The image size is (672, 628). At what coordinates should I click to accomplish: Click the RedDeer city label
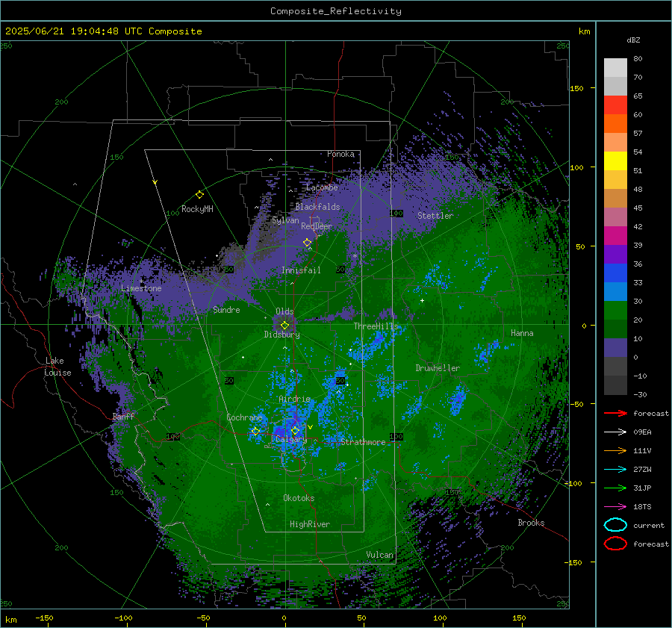click(317, 226)
